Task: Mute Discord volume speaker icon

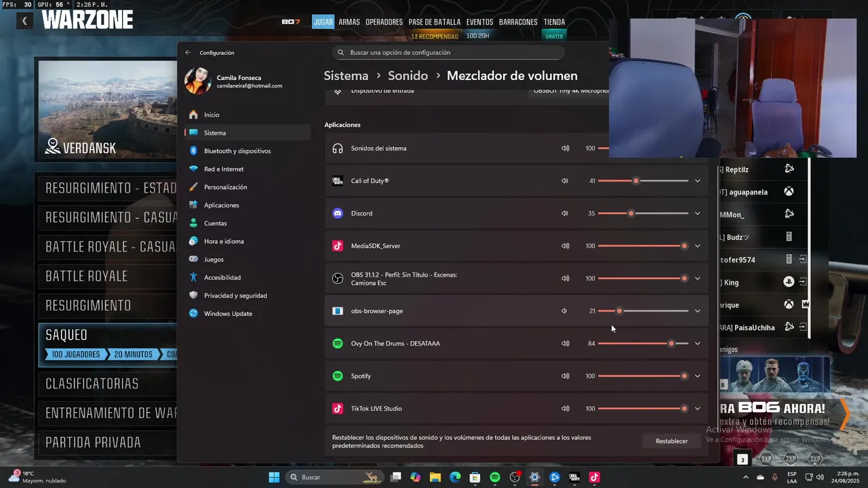Action: 565,213
